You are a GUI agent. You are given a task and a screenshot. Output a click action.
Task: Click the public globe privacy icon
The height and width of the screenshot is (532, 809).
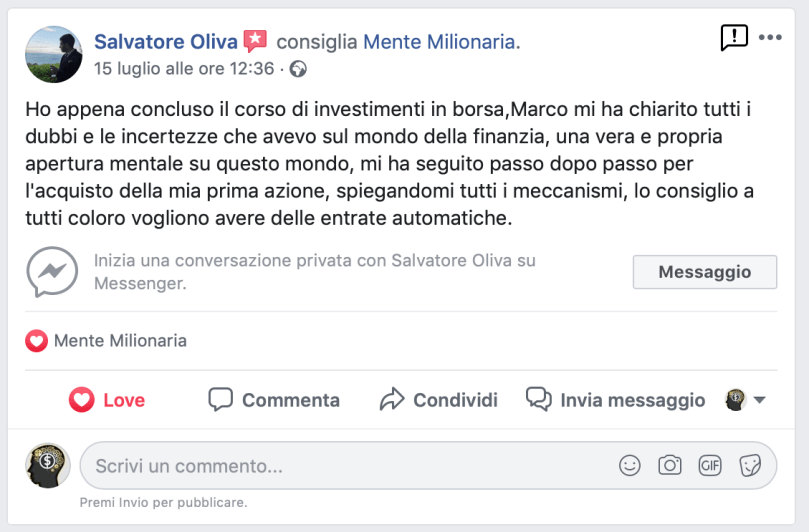pos(298,69)
